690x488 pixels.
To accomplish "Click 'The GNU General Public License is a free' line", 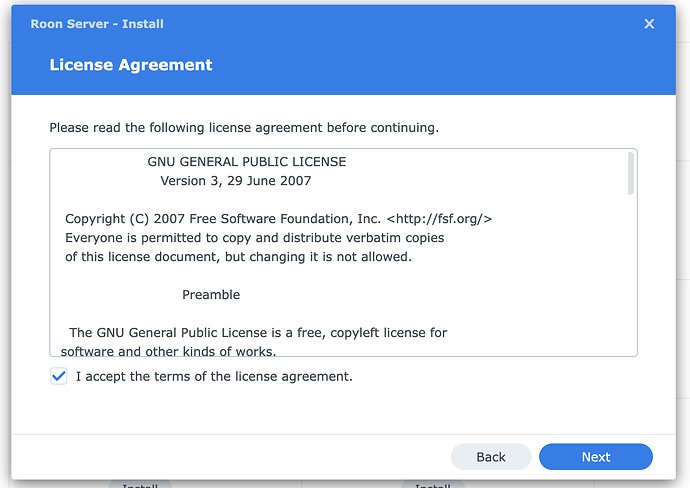I will (x=258, y=332).
